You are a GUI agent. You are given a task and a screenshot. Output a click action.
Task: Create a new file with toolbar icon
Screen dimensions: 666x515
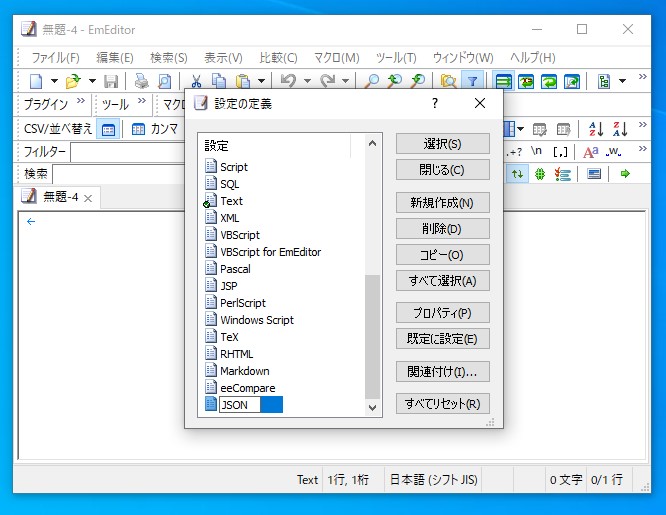tap(36, 81)
